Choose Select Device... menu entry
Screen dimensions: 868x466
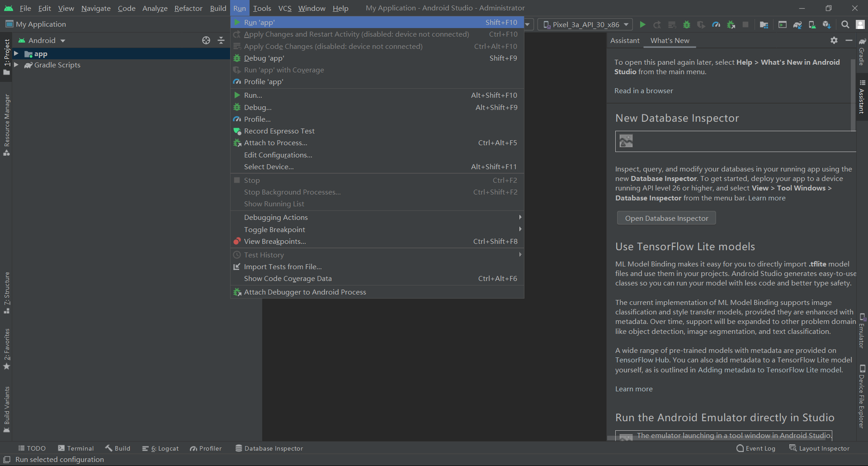click(x=377, y=166)
